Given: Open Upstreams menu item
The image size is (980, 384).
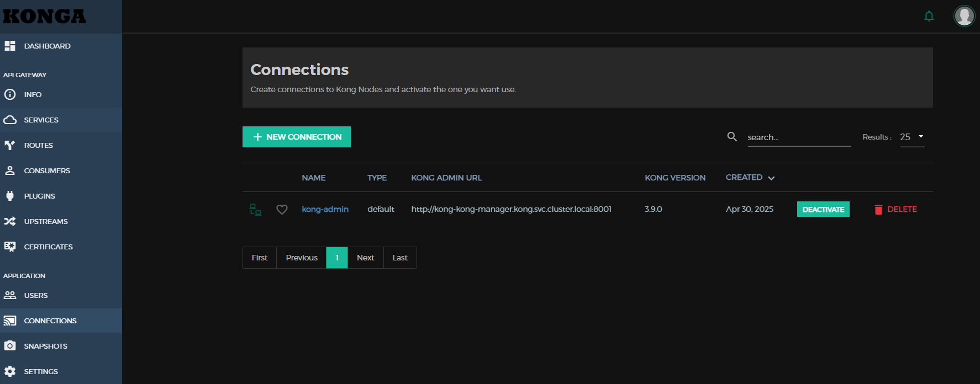Looking at the screenshot, I should pyautogui.click(x=61, y=221).
